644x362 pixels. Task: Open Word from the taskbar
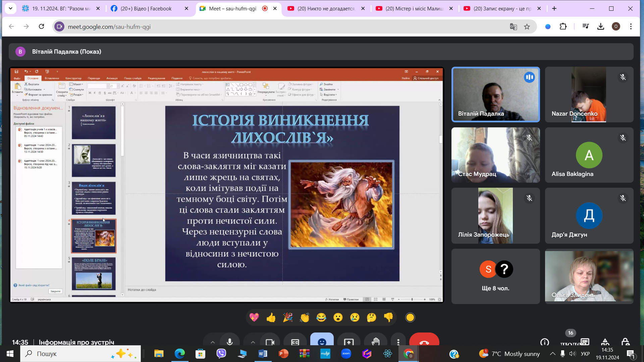pos(263,354)
